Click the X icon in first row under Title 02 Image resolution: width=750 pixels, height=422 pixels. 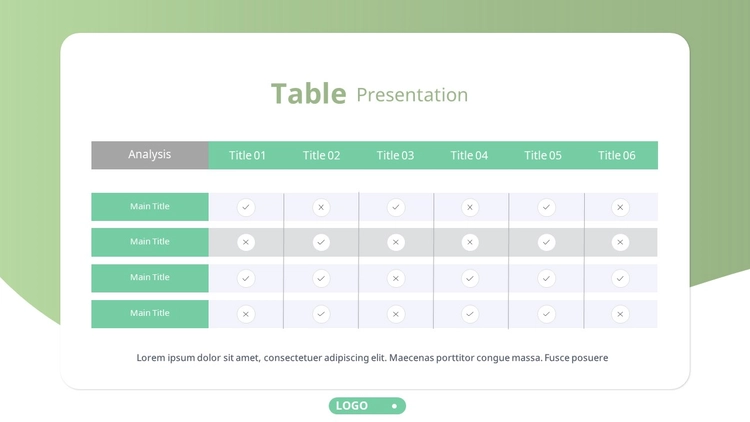[x=321, y=207]
